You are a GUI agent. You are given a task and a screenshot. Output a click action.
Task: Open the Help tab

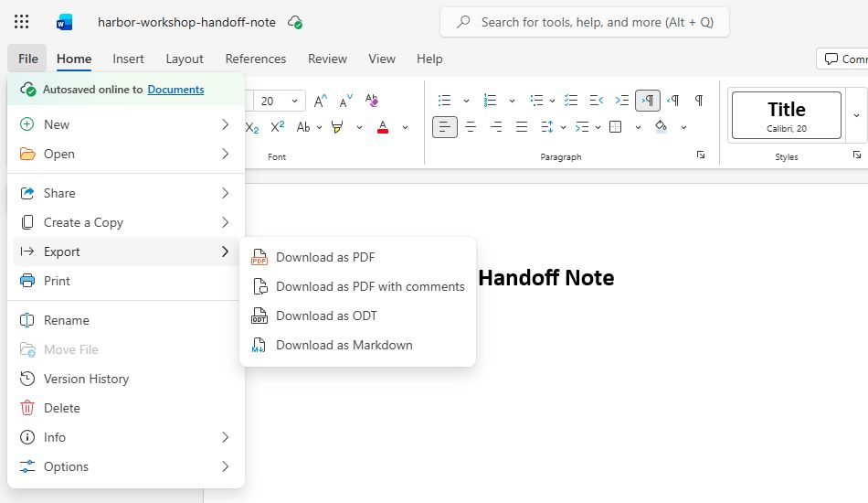point(429,59)
